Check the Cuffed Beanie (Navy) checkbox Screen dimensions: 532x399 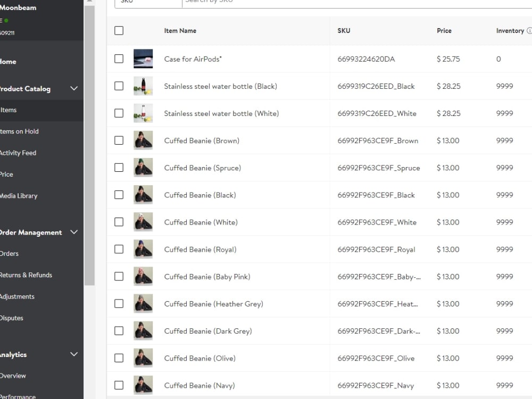pyautogui.click(x=119, y=385)
